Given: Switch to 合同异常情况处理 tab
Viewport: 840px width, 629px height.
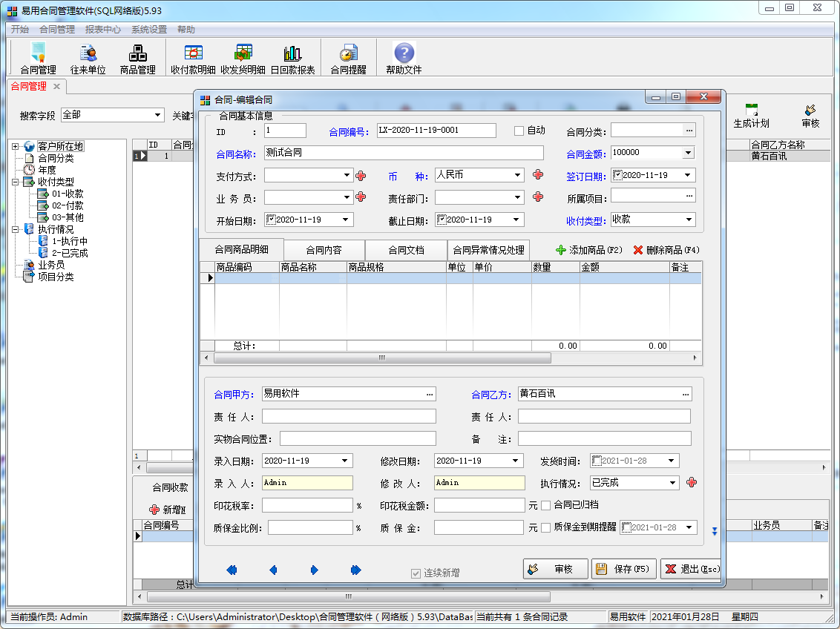Looking at the screenshot, I should [488, 250].
